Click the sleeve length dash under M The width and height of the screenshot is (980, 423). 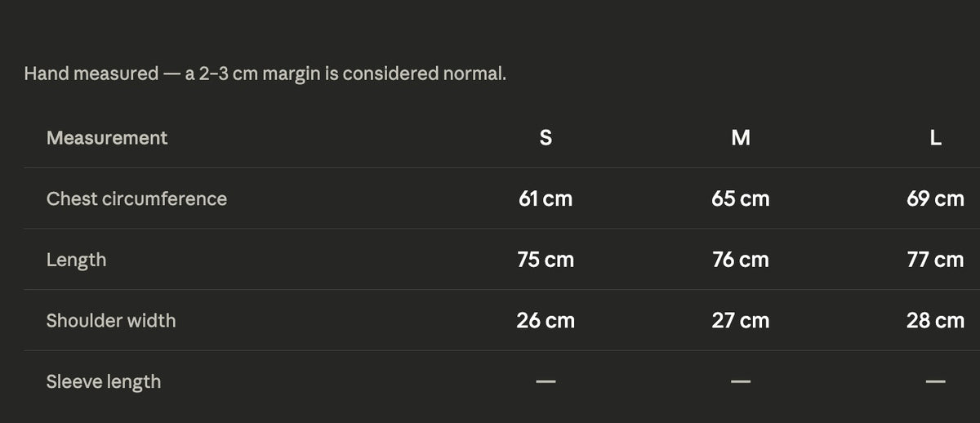tap(741, 381)
